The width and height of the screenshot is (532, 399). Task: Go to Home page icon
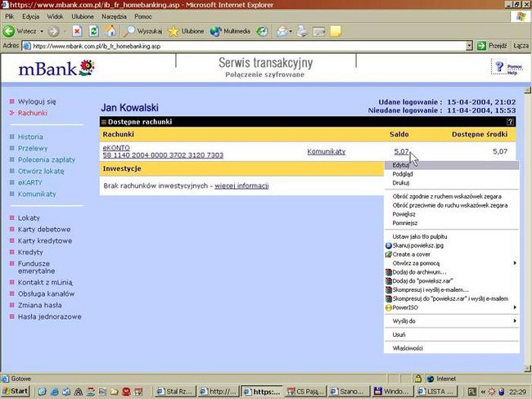pos(110,31)
